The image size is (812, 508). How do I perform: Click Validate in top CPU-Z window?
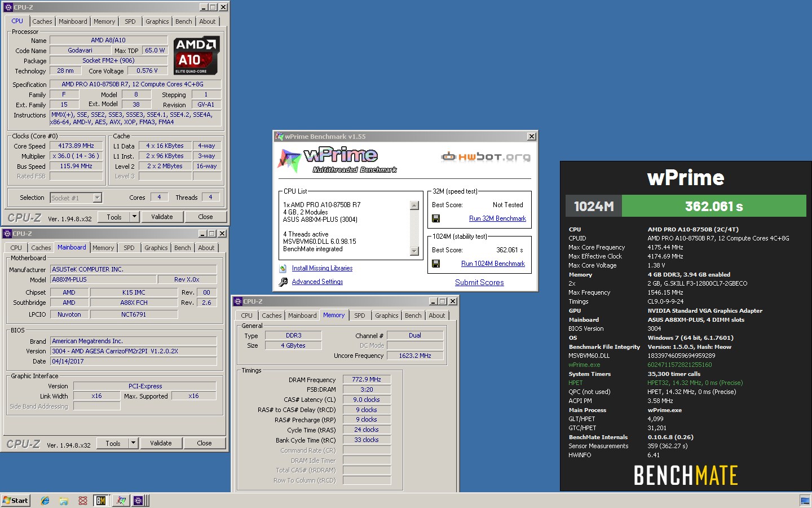click(x=162, y=217)
